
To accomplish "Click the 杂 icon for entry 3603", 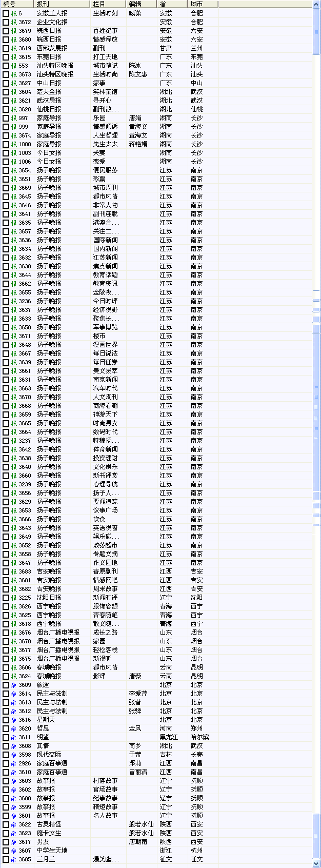I will point(14,781).
